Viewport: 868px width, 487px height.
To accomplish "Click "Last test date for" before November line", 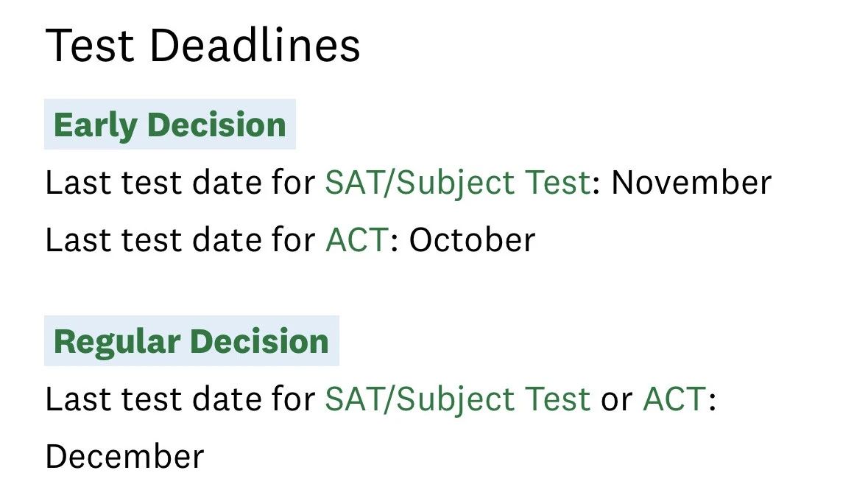I will click(180, 183).
